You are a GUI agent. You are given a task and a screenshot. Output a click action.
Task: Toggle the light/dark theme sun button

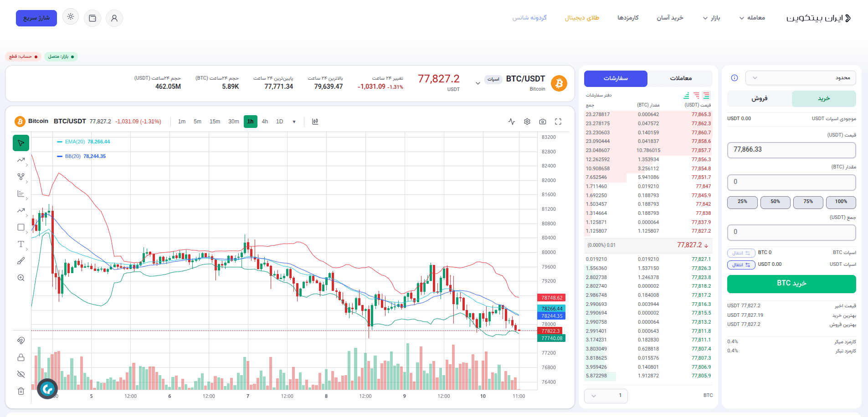pyautogui.click(x=71, y=17)
